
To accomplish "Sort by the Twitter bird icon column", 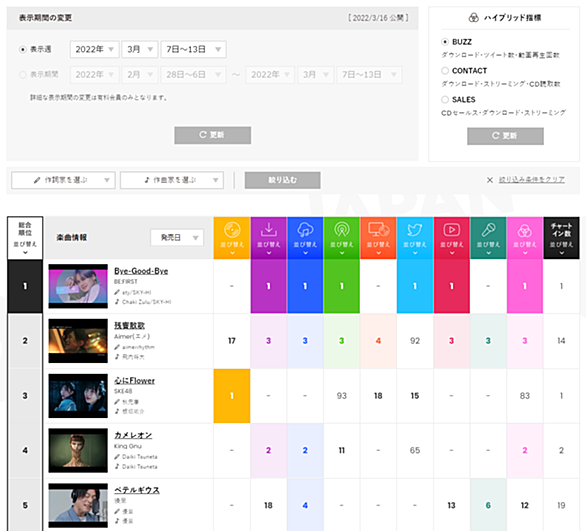I will pyautogui.click(x=415, y=238).
